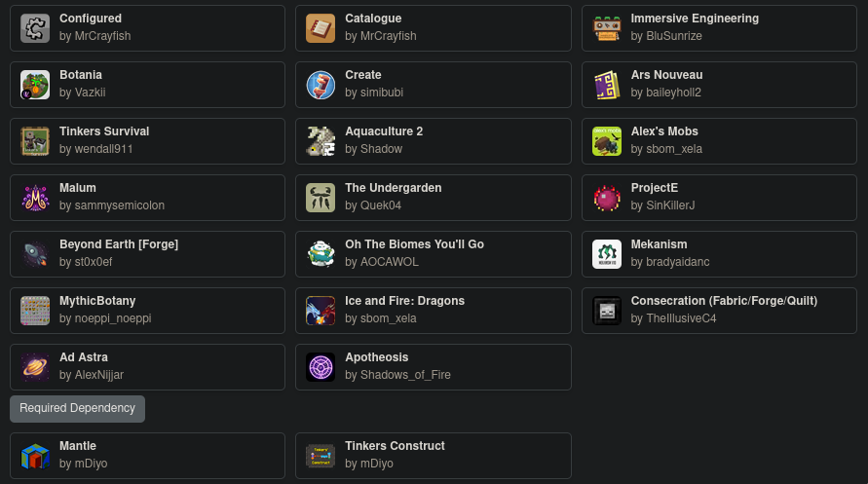Select the Beyond Earth [Forge] mod card

pos(147,253)
